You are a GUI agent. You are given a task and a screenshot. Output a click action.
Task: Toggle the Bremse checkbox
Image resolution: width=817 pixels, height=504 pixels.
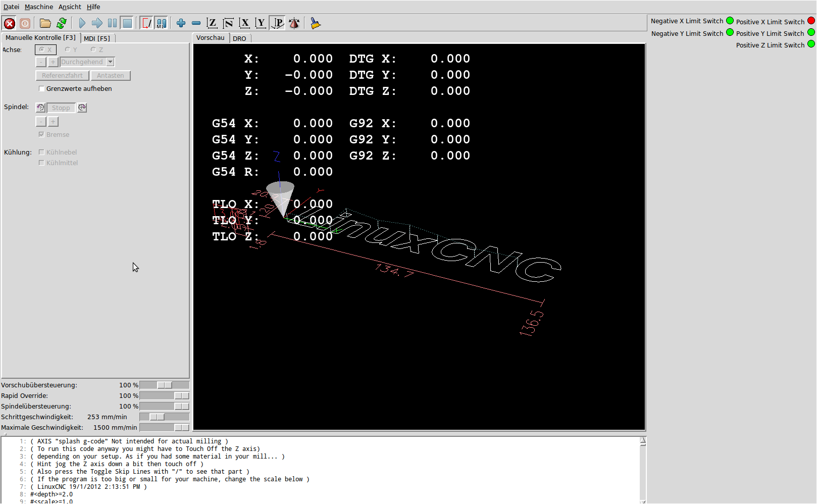(x=41, y=135)
